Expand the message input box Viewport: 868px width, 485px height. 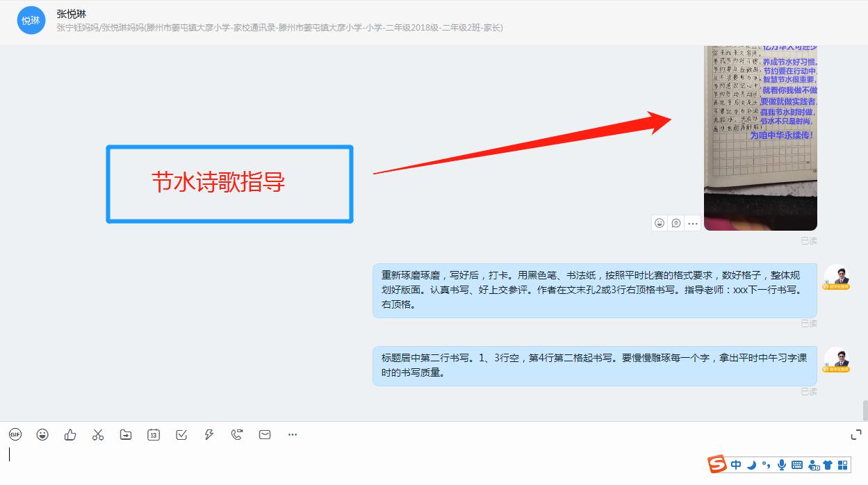(x=855, y=435)
